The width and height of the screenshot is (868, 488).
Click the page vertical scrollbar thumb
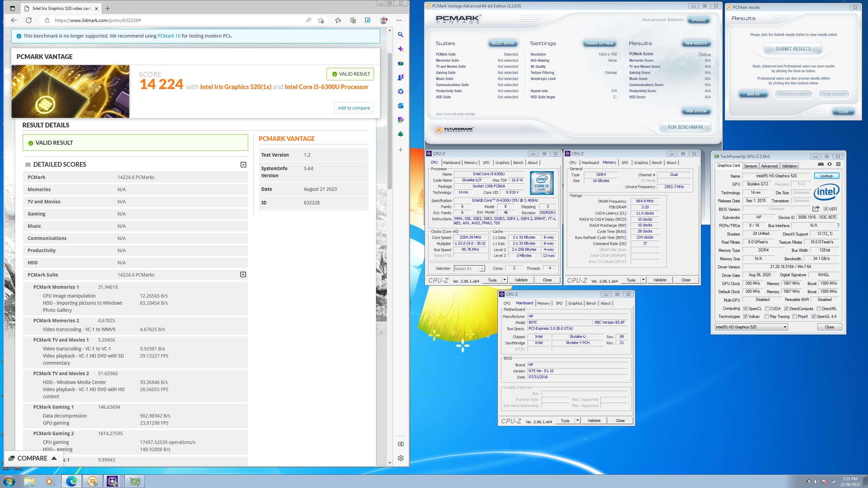point(390,120)
